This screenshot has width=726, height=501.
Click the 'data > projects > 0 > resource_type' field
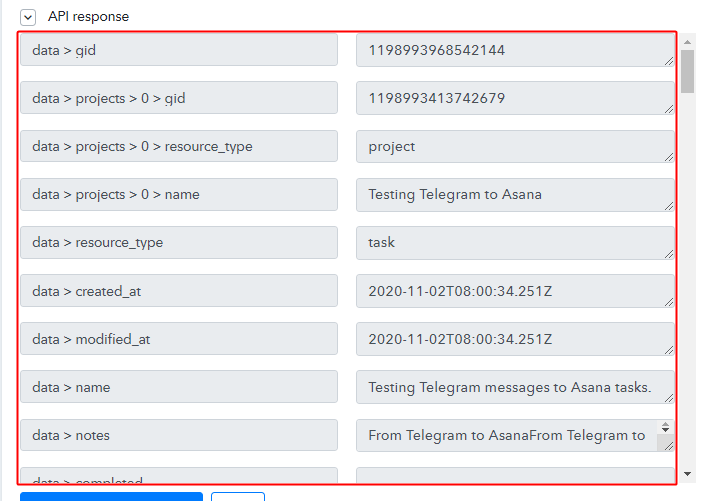tap(179, 146)
